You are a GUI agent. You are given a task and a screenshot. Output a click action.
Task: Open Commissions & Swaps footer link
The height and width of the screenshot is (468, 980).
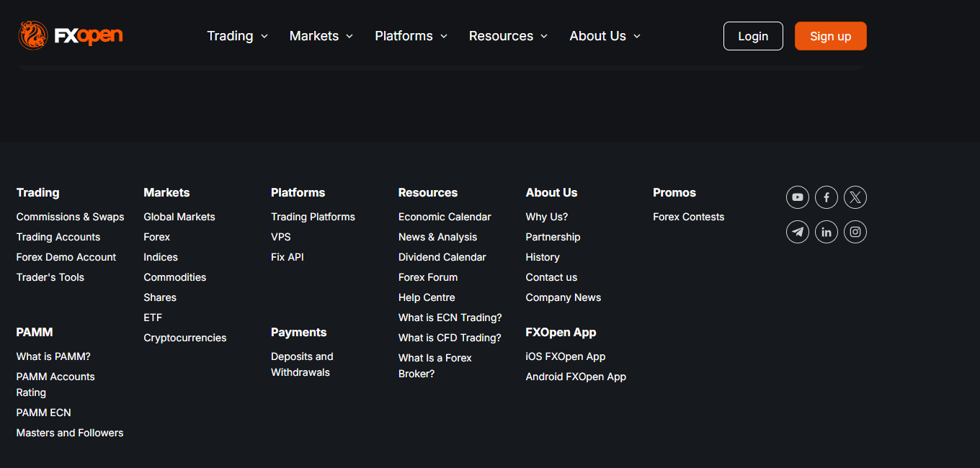[70, 217]
